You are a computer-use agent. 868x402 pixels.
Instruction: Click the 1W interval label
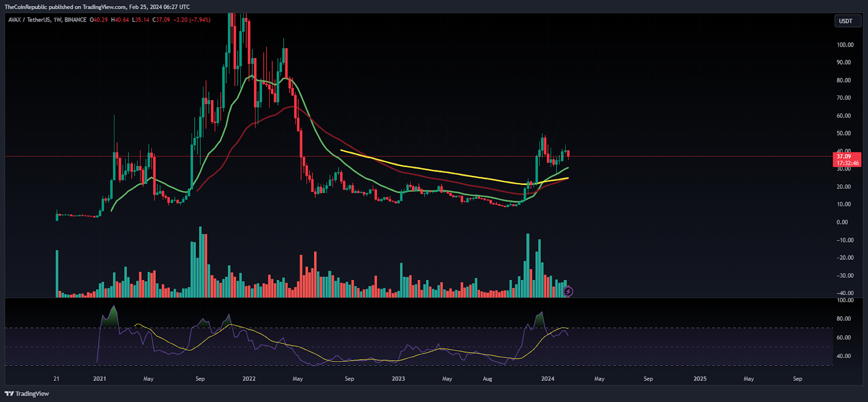tap(57, 20)
